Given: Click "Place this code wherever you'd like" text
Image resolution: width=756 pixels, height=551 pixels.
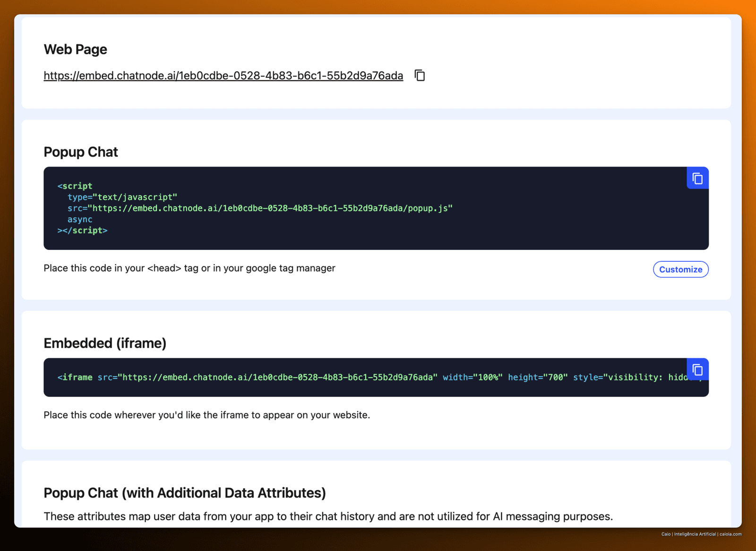Looking at the screenshot, I should [207, 415].
